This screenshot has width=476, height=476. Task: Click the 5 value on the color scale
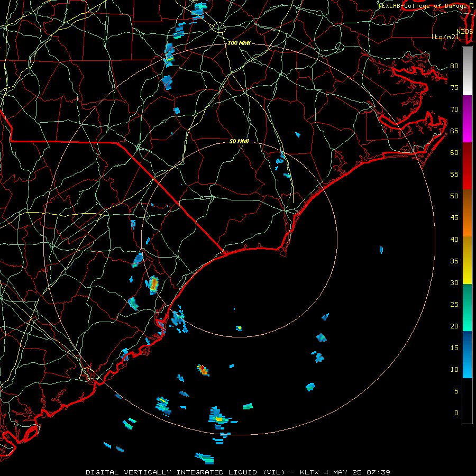point(456,391)
